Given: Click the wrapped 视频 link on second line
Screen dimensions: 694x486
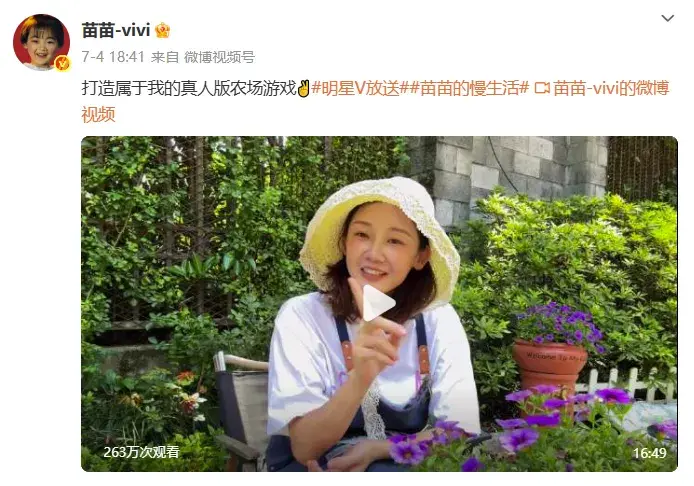Looking at the screenshot, I should [98, 115].
